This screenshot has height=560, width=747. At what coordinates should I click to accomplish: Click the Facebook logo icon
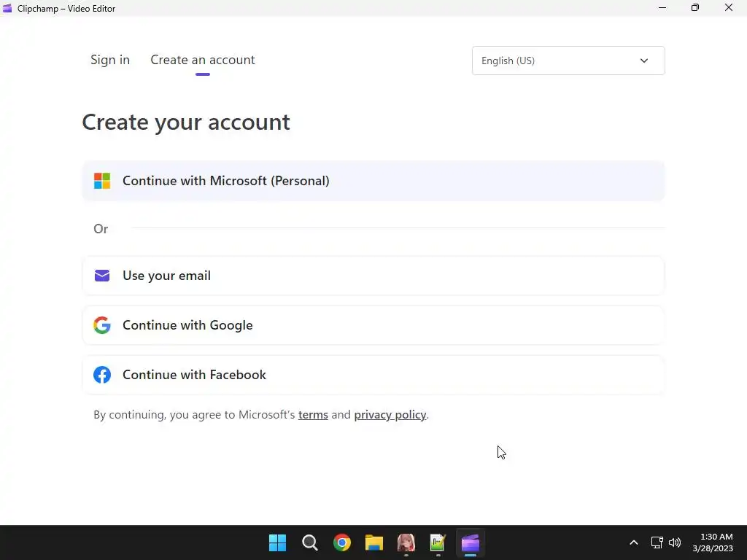[102, 375]
